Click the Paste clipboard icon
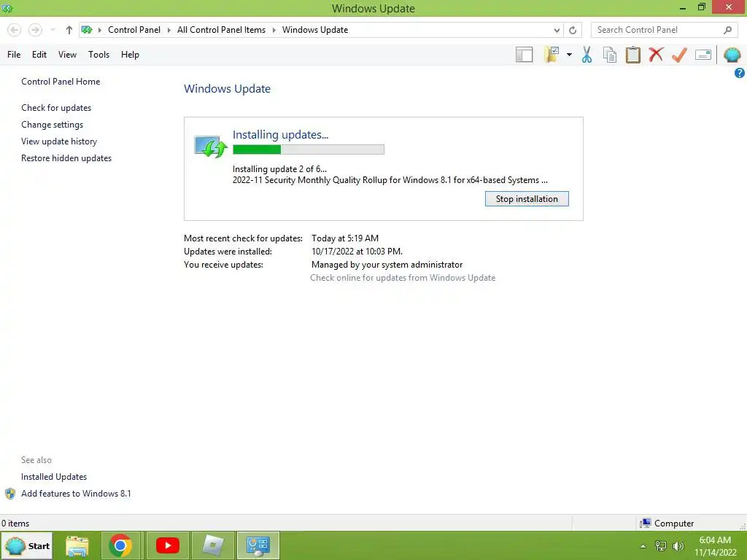747x560 pixels. coord(632,55)
